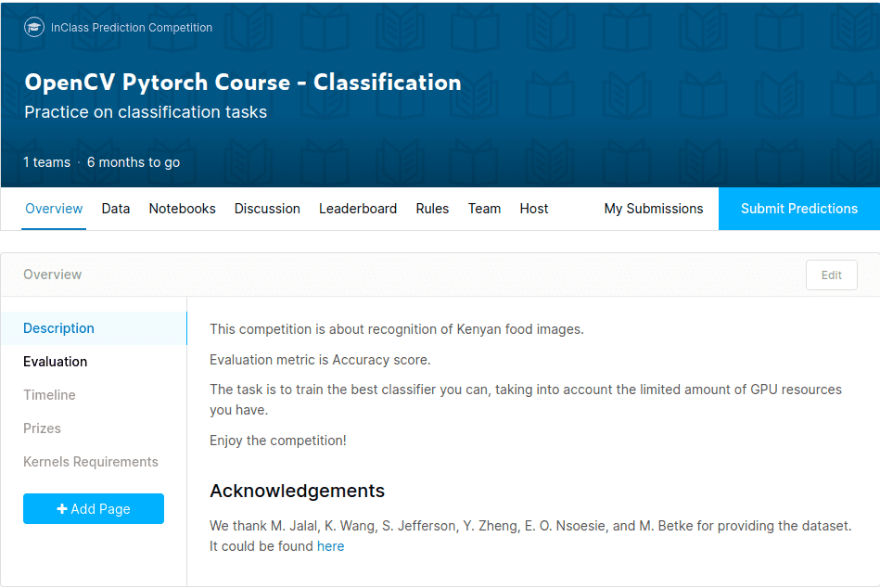Select Kernels Requirements in the sidebar
Screen dimensions: 880x588
click(90, 462)
